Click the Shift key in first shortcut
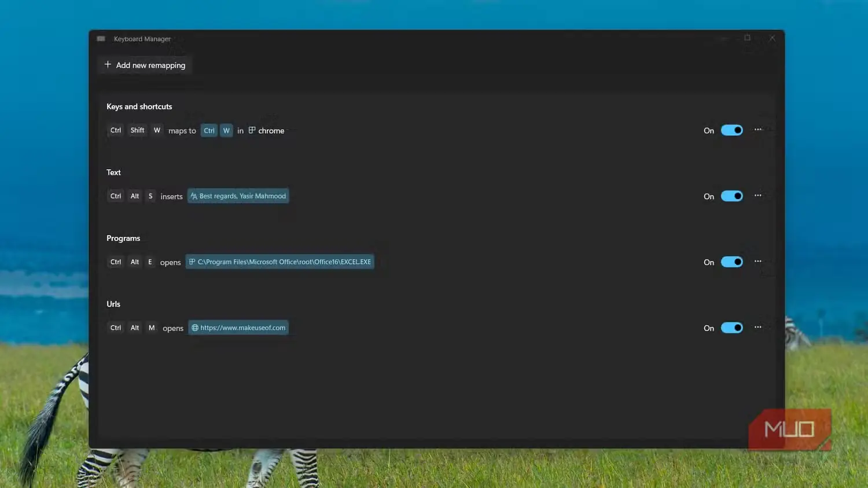868x488 pixels. point(137,130)
